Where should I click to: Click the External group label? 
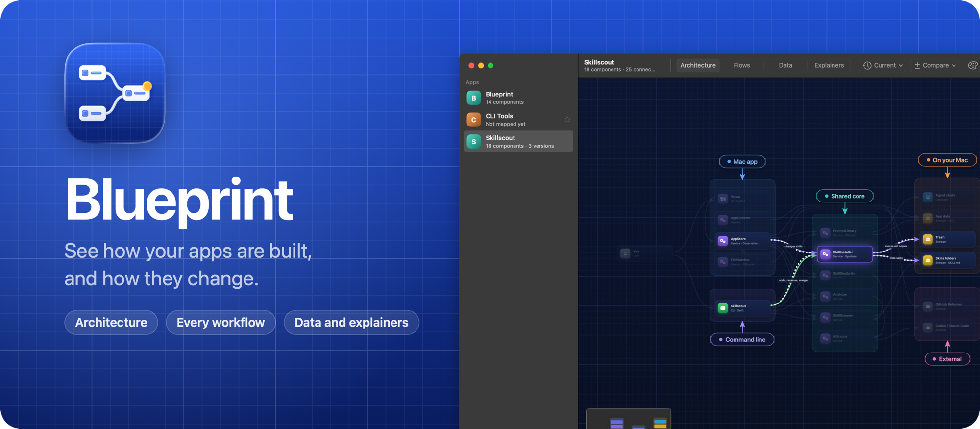point(947,359)
